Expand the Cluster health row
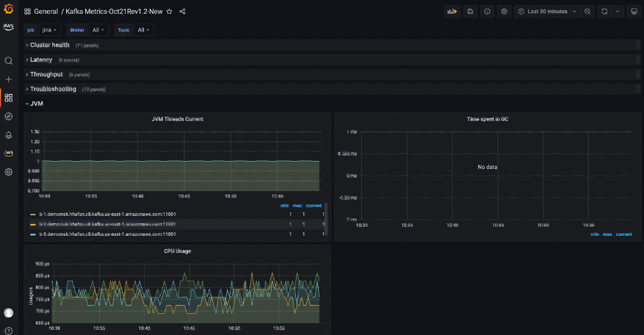Image resolution: width=644 pixels, height=335 pixels. [x=49, y=45]
